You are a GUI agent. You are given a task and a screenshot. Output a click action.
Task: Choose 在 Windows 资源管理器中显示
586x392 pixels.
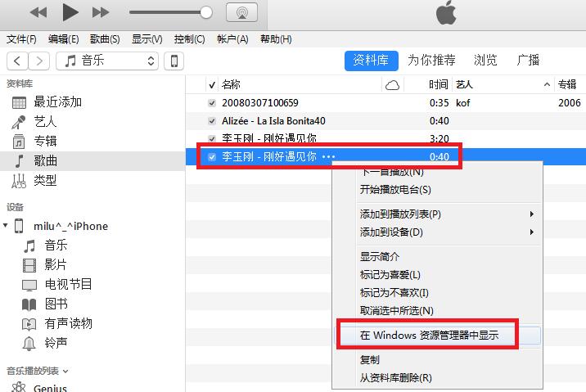[x=429, y=336]
